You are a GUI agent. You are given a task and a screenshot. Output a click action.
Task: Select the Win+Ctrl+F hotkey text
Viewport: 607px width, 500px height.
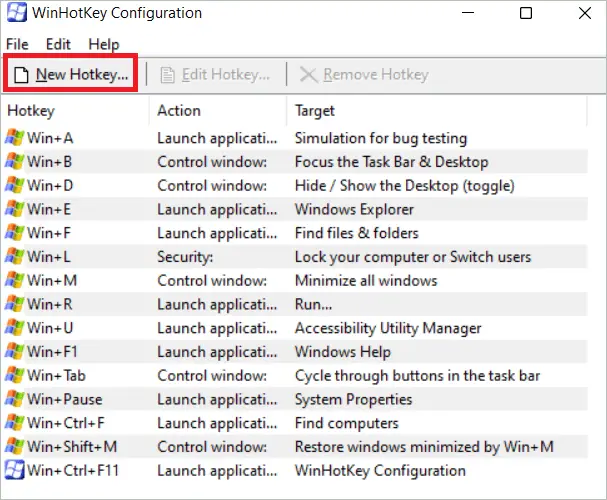pos(66,423)
